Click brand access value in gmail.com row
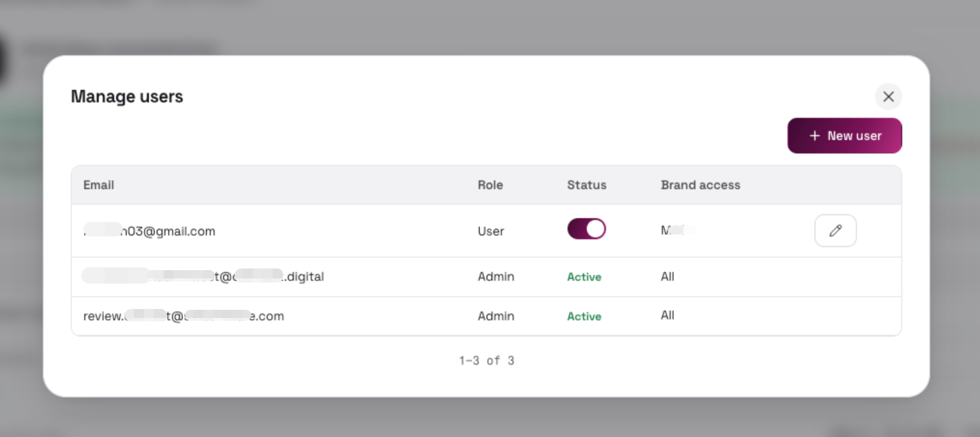The width and height of the screenshot is (980, 437). (678, 230)
